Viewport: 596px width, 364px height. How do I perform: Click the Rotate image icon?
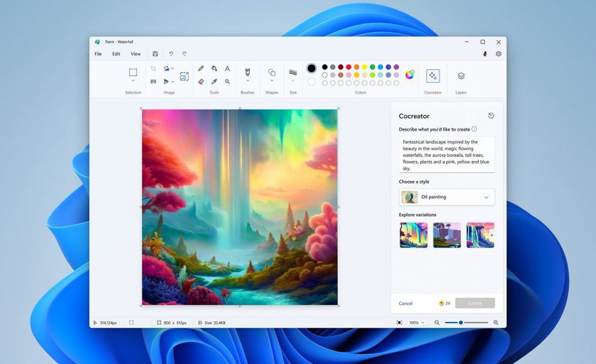167,68
